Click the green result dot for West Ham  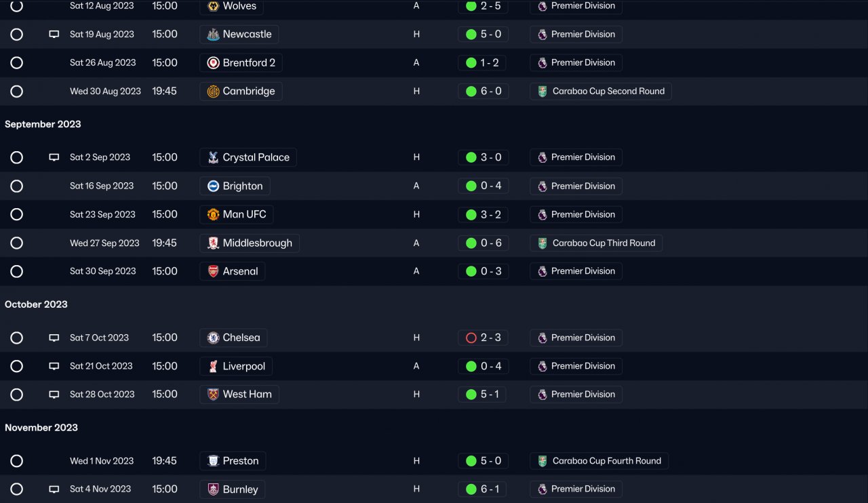471,395
